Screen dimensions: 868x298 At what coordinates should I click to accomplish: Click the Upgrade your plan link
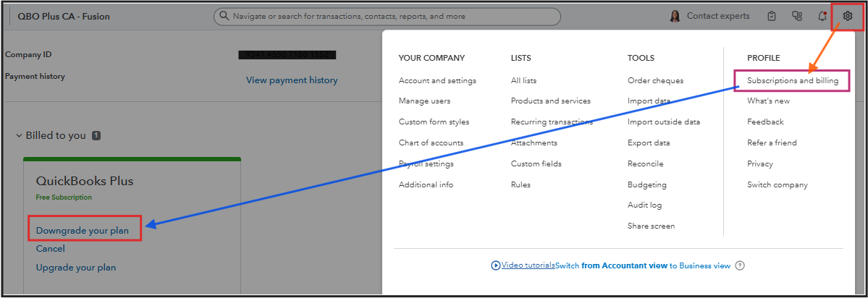[x=76, y=267]
